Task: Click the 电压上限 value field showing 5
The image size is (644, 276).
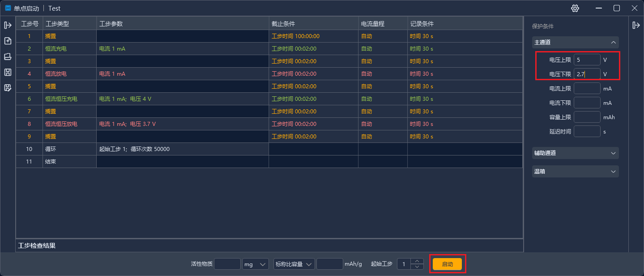Action: point(587,59)
